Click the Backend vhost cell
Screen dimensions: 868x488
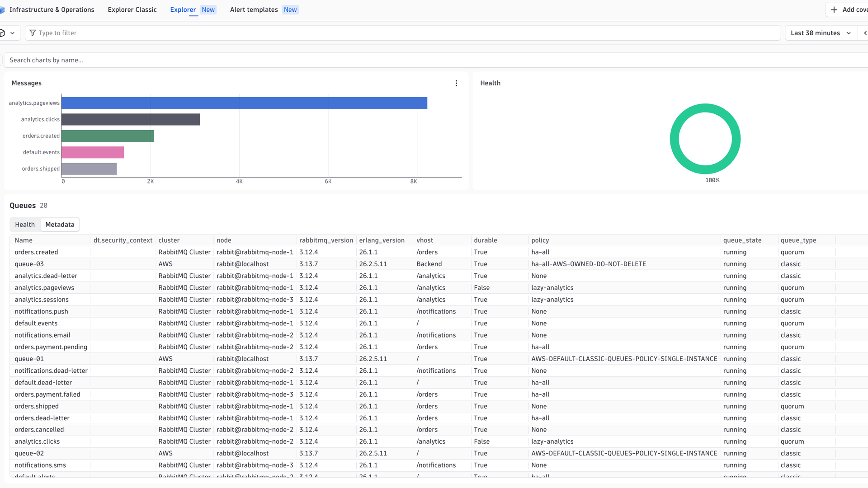tap(429, 264)
